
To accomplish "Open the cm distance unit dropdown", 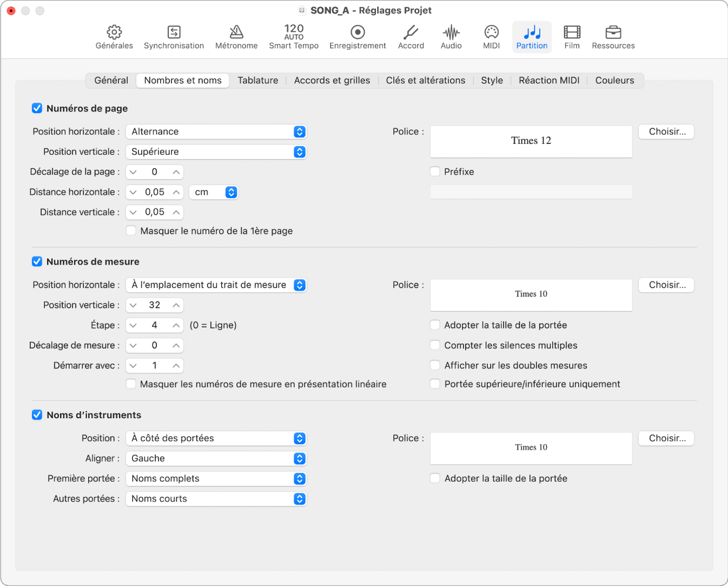I will (x=214, y=192).
